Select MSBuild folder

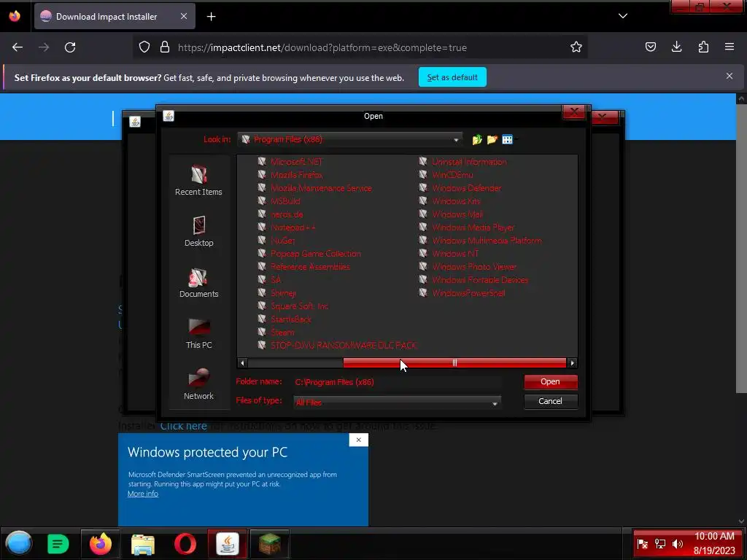coord(285,201)
